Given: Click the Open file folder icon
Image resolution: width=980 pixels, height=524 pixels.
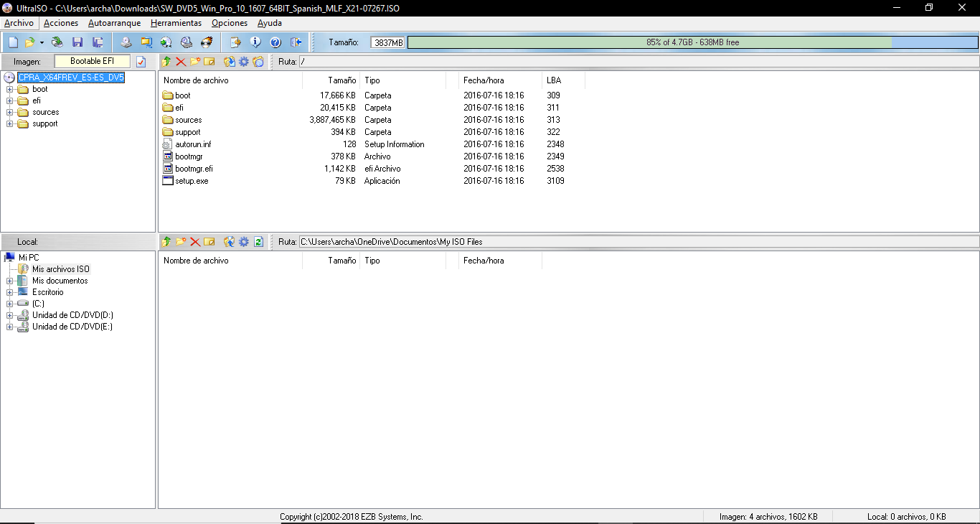Looking at the screenshot, I should point(29,42).
